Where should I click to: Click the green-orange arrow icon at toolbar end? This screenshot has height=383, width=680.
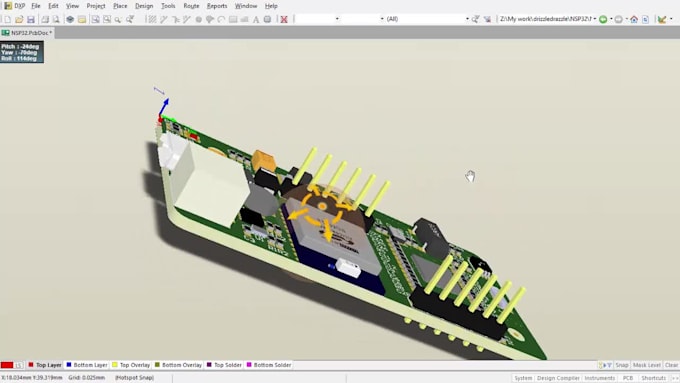point(662,19)
